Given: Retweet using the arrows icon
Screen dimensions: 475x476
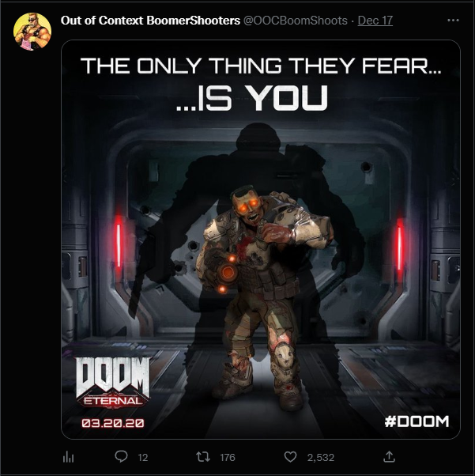Looking at the screenshot, I should click(203, 457).
